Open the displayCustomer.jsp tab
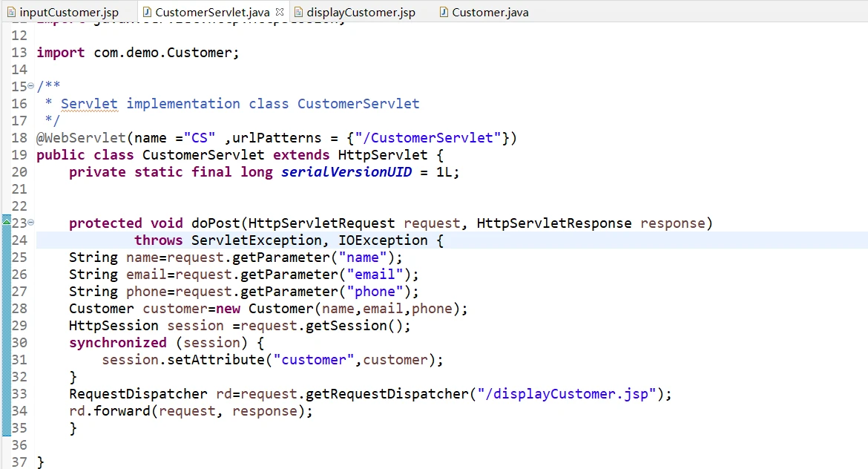The image size is (868, 469). point(361,12)
